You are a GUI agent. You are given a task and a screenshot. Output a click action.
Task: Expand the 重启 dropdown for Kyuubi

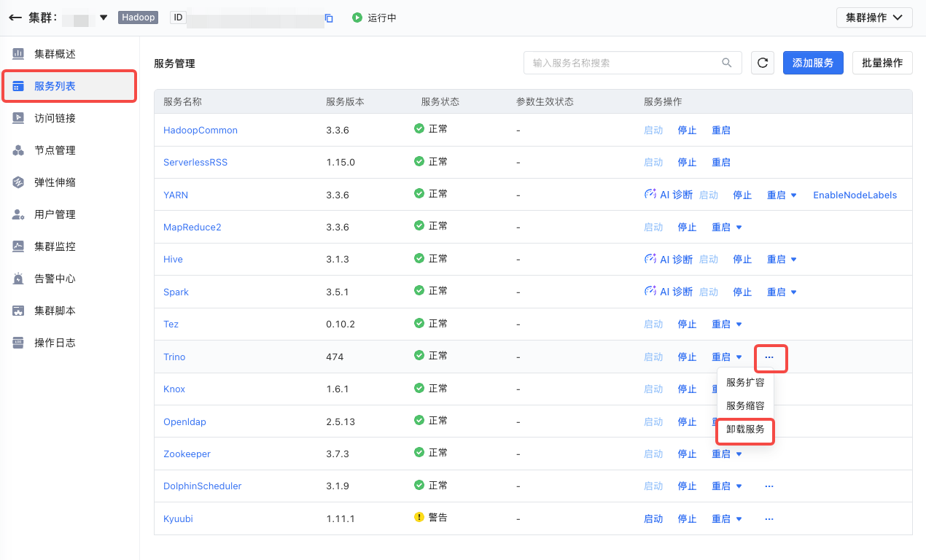click(x=739, y=519)
